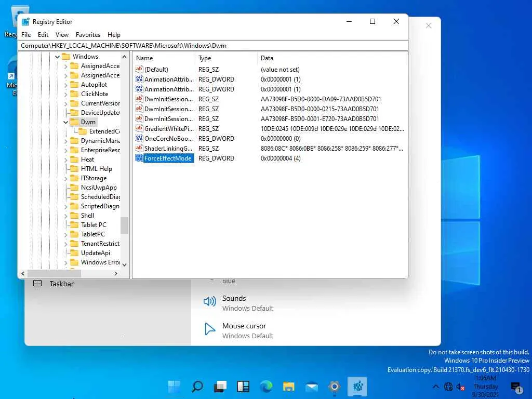Open the taskbar Search icon

(x=197, y=387)
